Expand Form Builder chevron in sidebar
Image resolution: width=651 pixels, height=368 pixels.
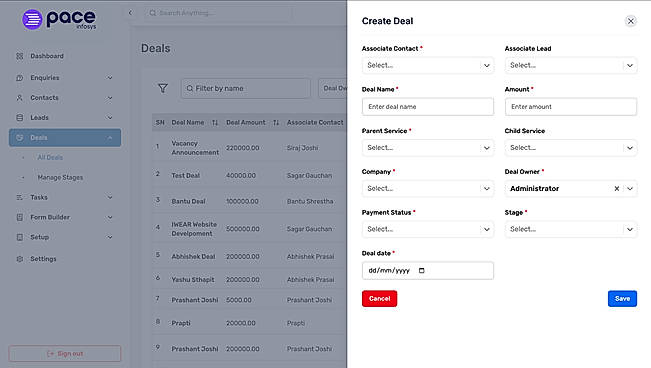click(x=110, y=217)
